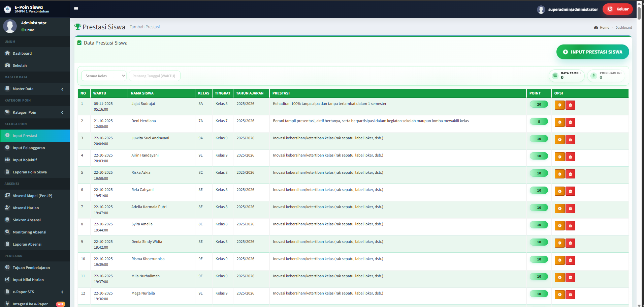Click the Home breadcrumb link
Screen dimensions: 644x307
coord(604,28)
